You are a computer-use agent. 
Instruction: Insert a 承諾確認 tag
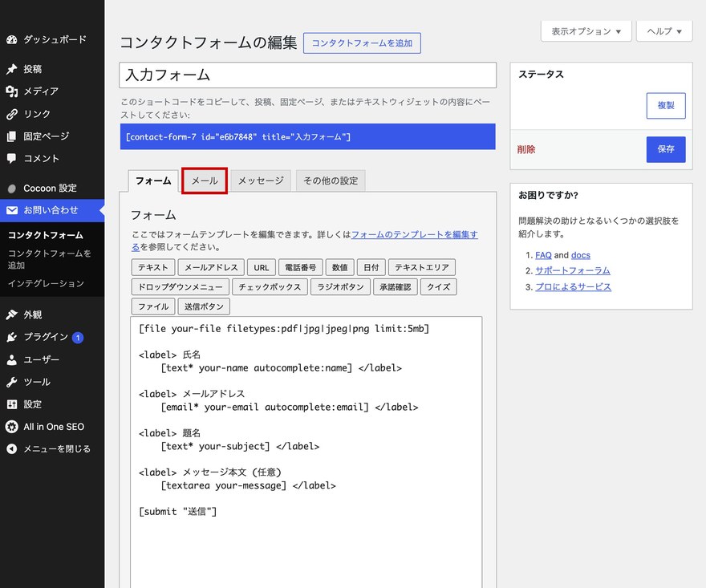(396, 287)
